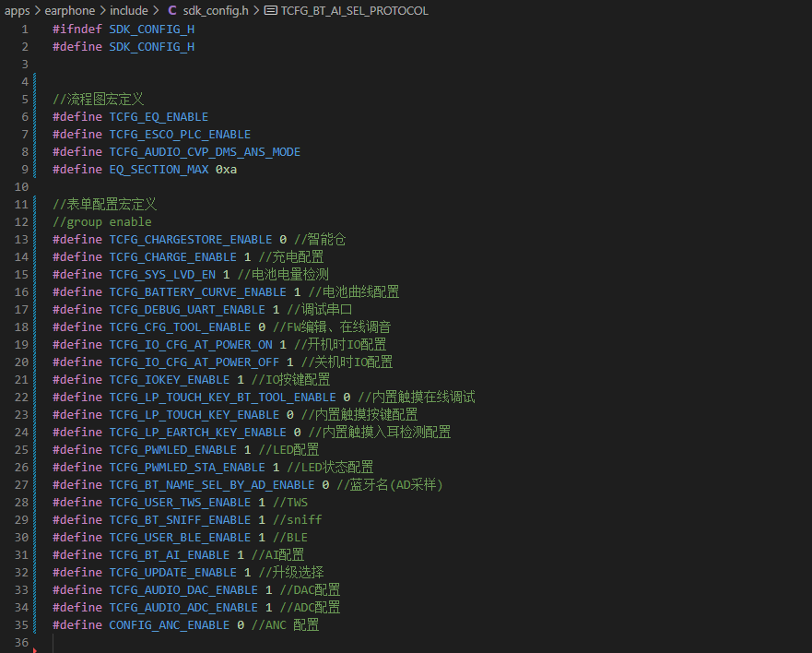The height and width of the screenshot is (653, 812).
Task: Click the TCFG_LP_EARTCH_KEY_ENABLE macro
Action: tap(198, 433)
